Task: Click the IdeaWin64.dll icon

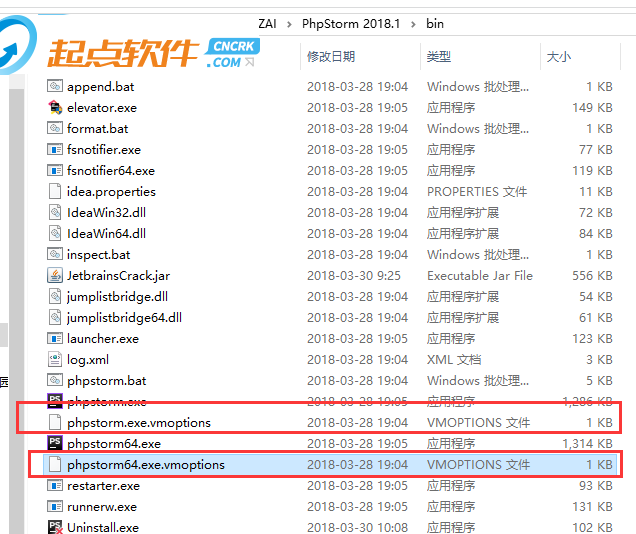Action: (x=55, y=233)
